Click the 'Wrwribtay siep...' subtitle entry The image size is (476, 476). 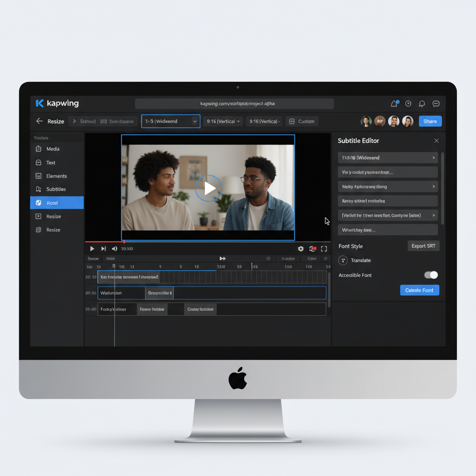click(388, 230)
